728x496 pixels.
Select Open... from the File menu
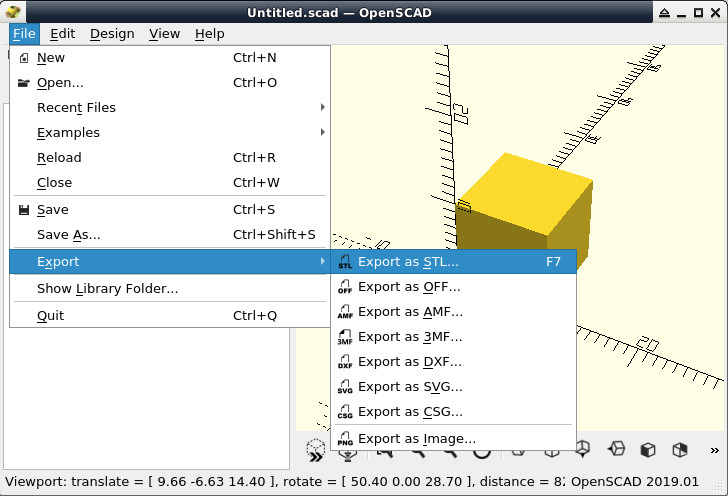coord(169,83)
